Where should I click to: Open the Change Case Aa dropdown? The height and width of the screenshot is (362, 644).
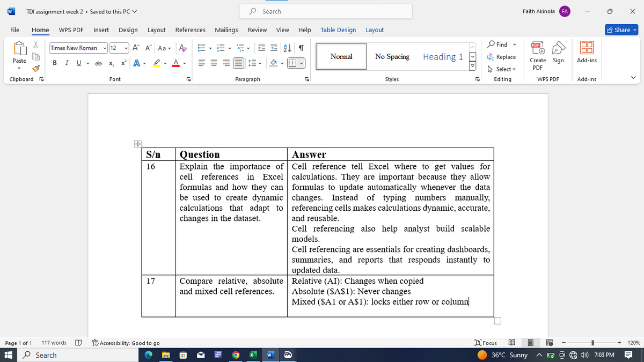pyautogui.click(x=165, y=48)
